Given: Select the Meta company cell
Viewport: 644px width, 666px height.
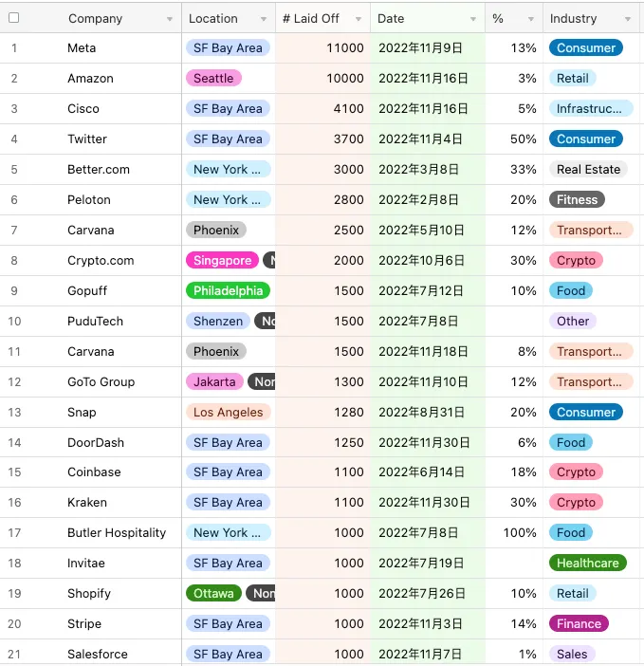Looking at the screenshot, I should (x=82, y=48).
